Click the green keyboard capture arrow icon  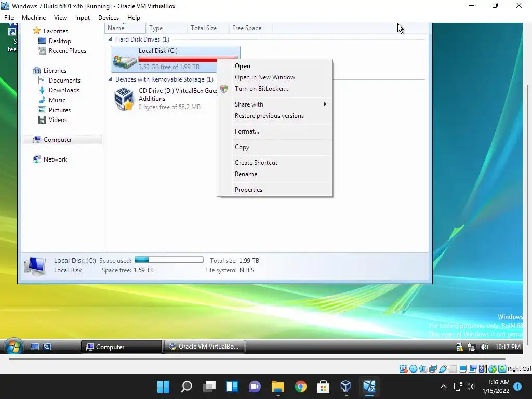tap(502, 369)
